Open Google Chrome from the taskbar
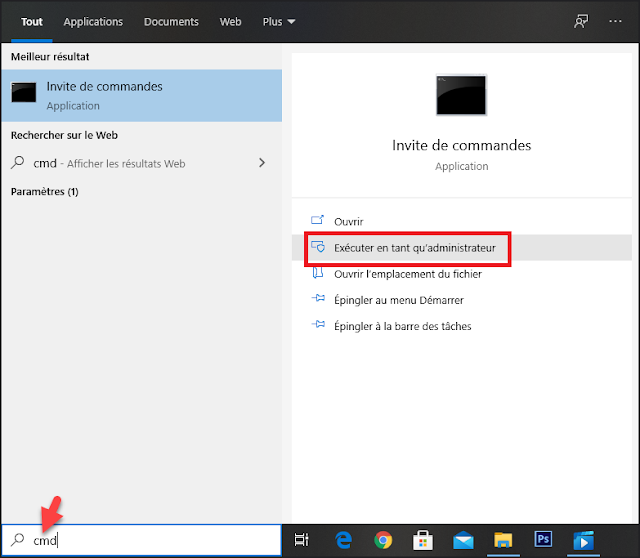Viewport: 640px width, 558px height. click(x=383, y=540)
